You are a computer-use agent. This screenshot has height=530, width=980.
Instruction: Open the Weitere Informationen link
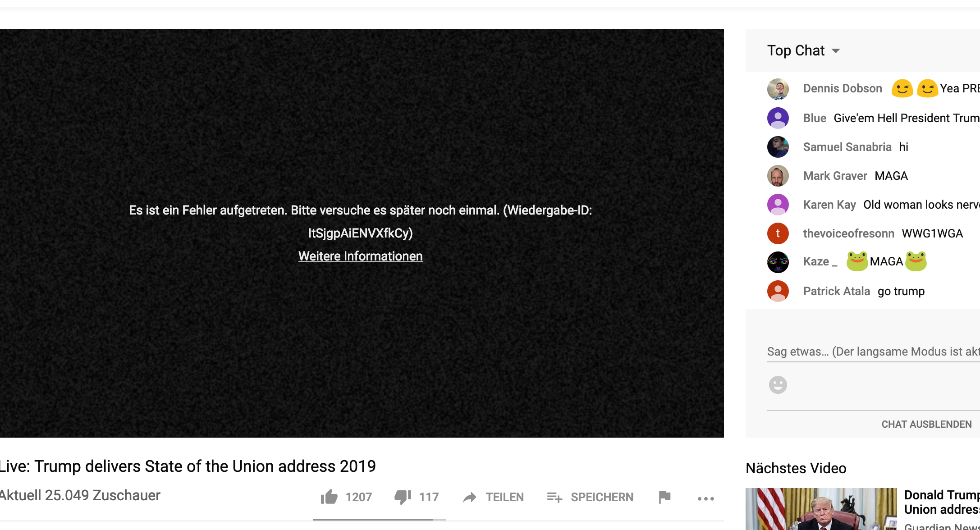(x=360, y=256)
